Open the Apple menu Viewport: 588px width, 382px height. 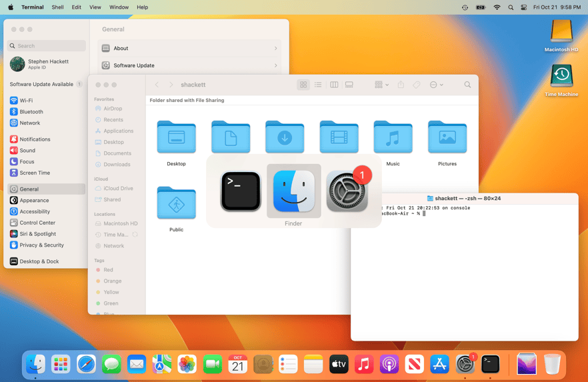point(11,7)
